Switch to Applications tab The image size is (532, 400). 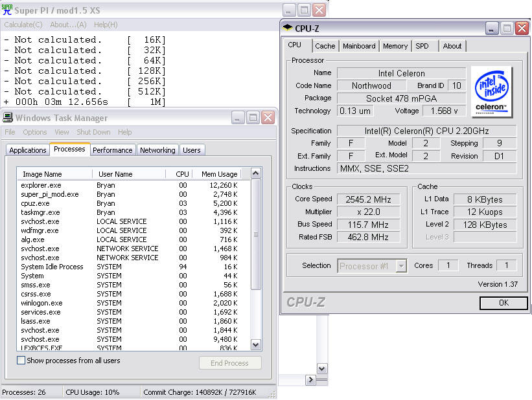click(x=28, y=150)
